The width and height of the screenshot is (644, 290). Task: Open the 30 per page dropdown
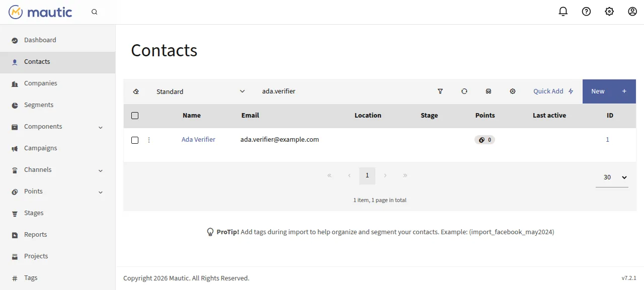coord(612,177)
